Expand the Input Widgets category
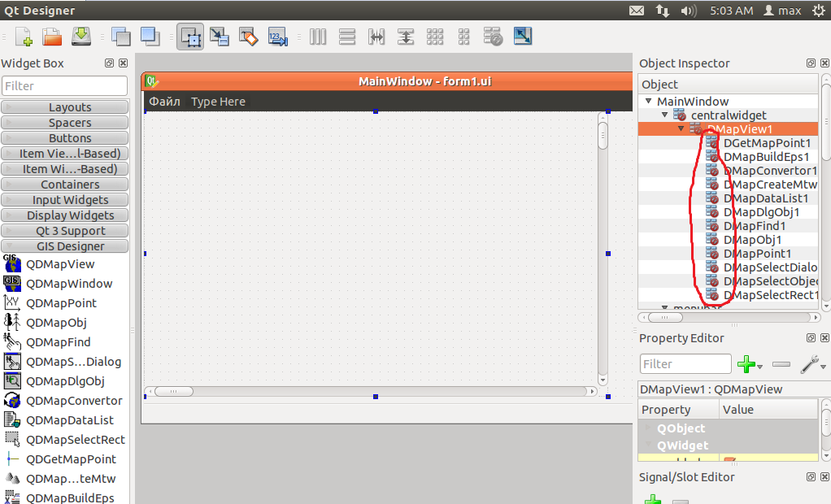The height and width of the screenshot is (504, 831). pos(65,200)
